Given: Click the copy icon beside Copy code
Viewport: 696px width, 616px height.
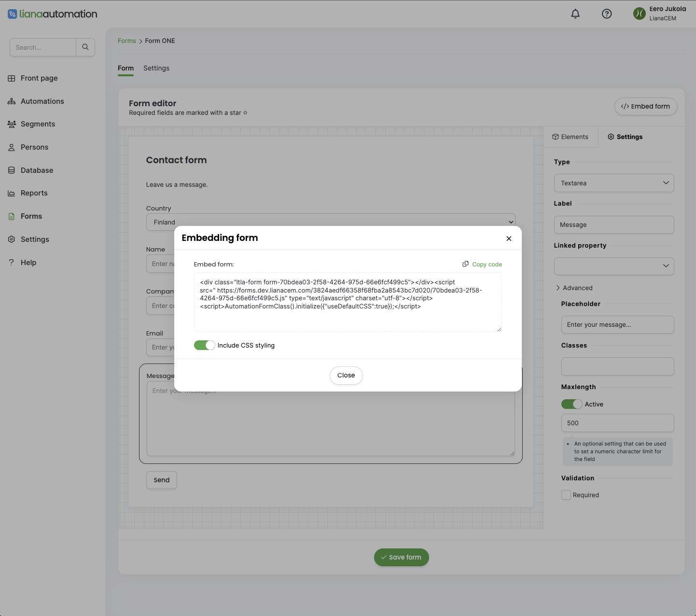Looking at the screenshot, I should click(x=466, y=264).
